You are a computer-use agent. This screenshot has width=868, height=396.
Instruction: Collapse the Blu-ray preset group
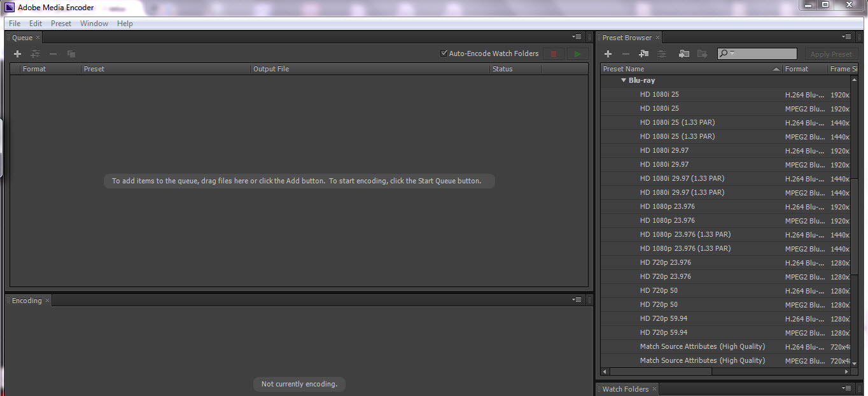pos(624,81)
